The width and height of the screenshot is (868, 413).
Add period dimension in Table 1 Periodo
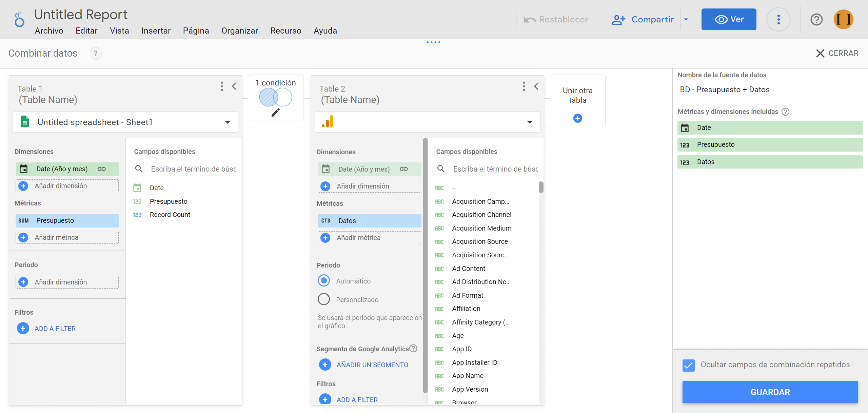click(x=67, y=282)
